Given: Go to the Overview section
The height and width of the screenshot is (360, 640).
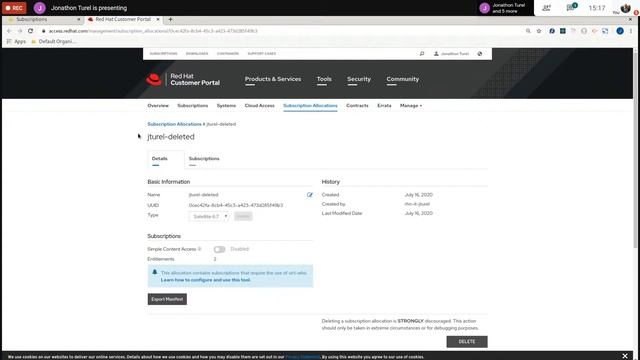Looking at the screenshot, I should click(158, 106).
